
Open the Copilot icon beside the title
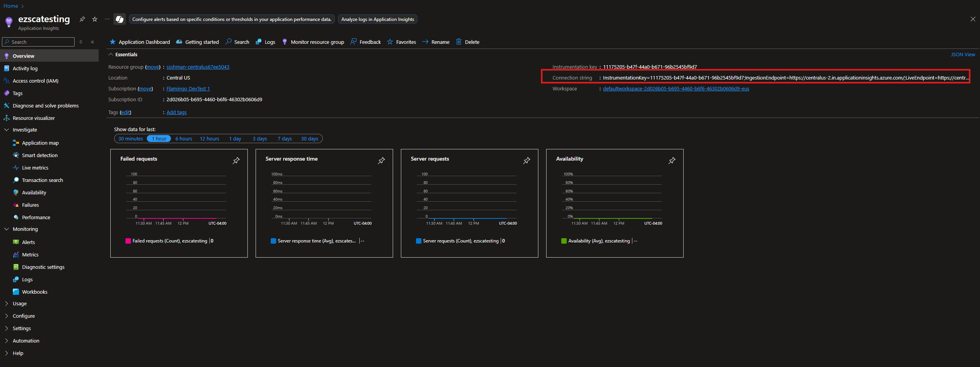tap(120, 19)
